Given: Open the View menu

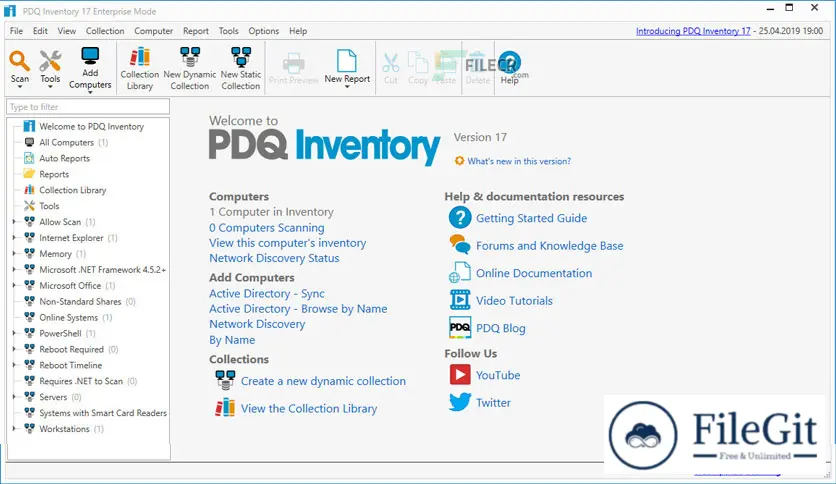Looking at the screenshot, I should coord(67,31).
